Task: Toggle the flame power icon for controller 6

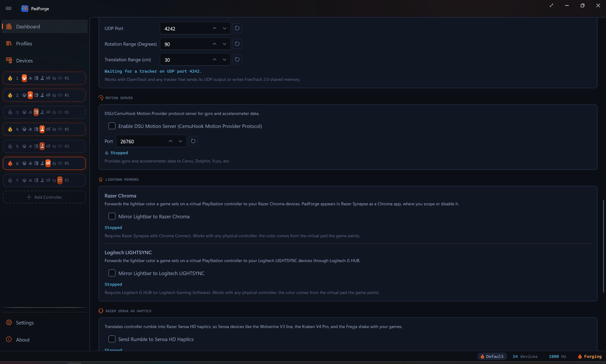Action: point(10,163)
